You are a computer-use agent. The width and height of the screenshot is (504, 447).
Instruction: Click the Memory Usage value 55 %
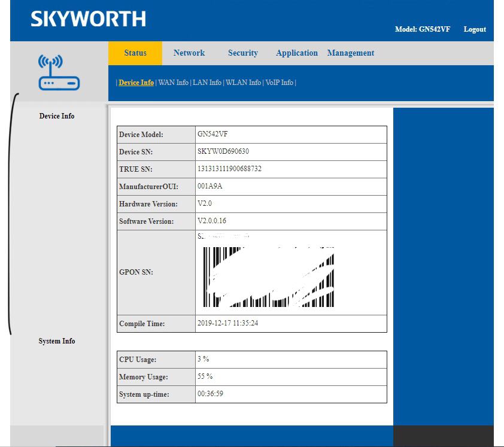click(205, 376)
